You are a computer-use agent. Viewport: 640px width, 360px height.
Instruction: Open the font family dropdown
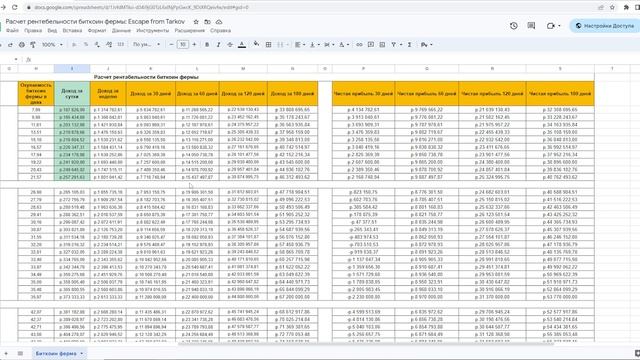pyautogui.click(x=146, y=44)
